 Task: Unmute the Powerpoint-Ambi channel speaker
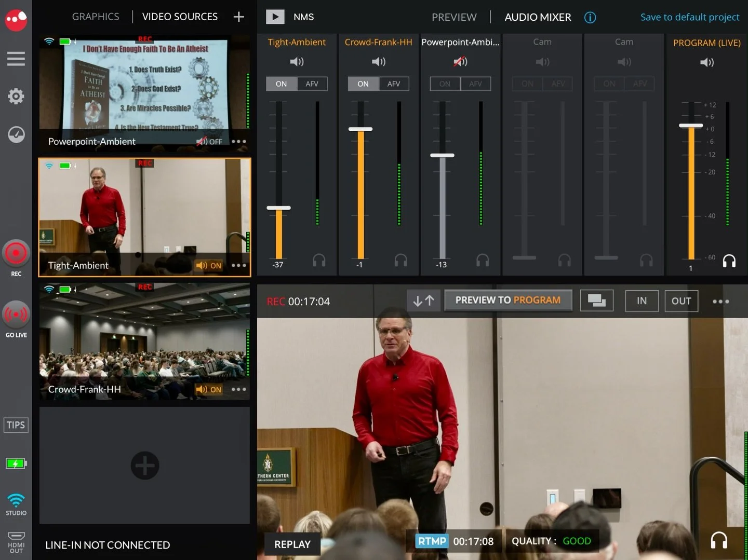(x=460, y=62)
